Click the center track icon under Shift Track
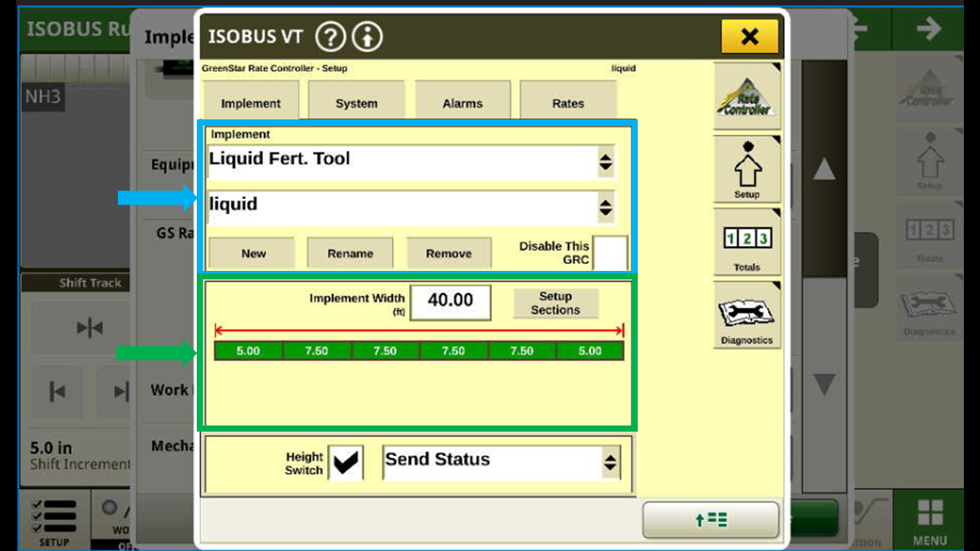Screen dimensions: 980x551 [90, 328]
